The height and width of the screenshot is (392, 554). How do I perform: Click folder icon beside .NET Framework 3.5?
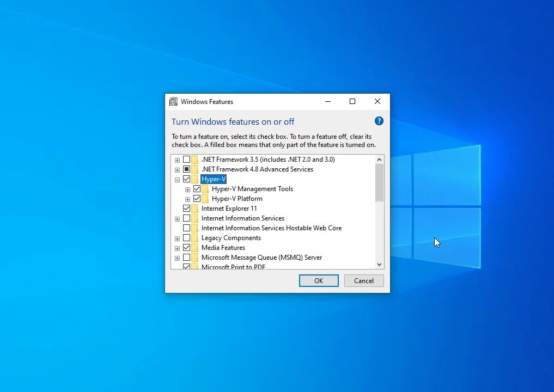(194, 160)
